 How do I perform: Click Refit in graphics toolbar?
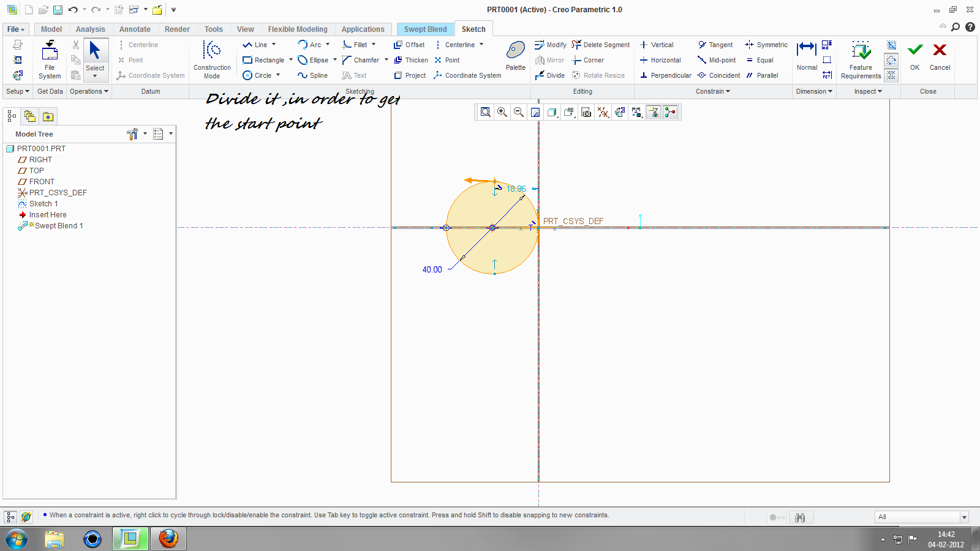(x=486, y=112)
